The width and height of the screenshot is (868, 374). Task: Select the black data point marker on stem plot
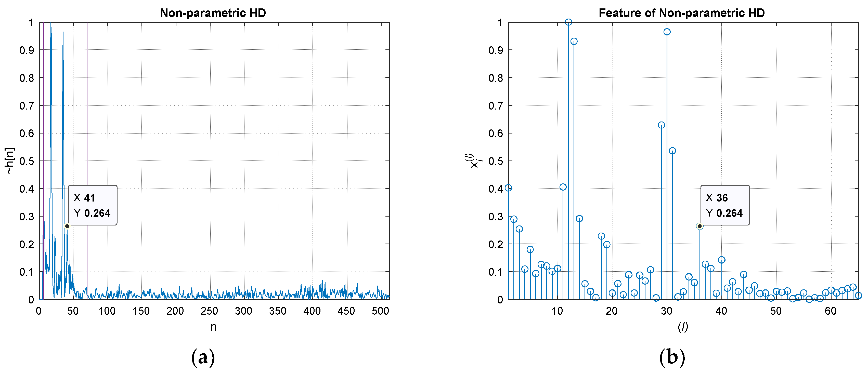[699, 226]
